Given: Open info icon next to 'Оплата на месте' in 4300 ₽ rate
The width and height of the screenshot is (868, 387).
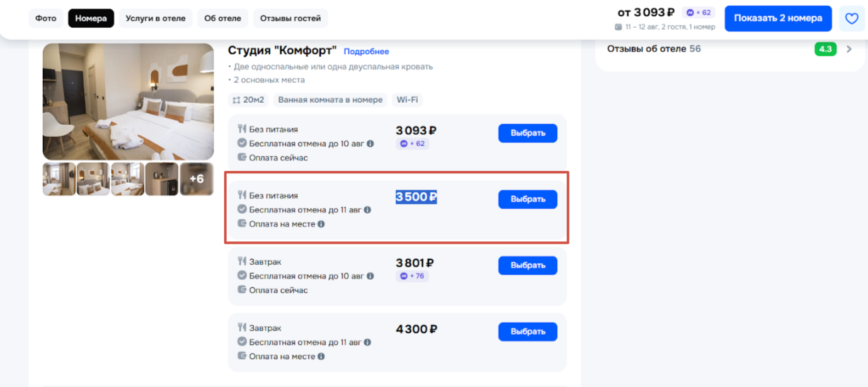Looking at the screenshot, I should coord(321,356).
